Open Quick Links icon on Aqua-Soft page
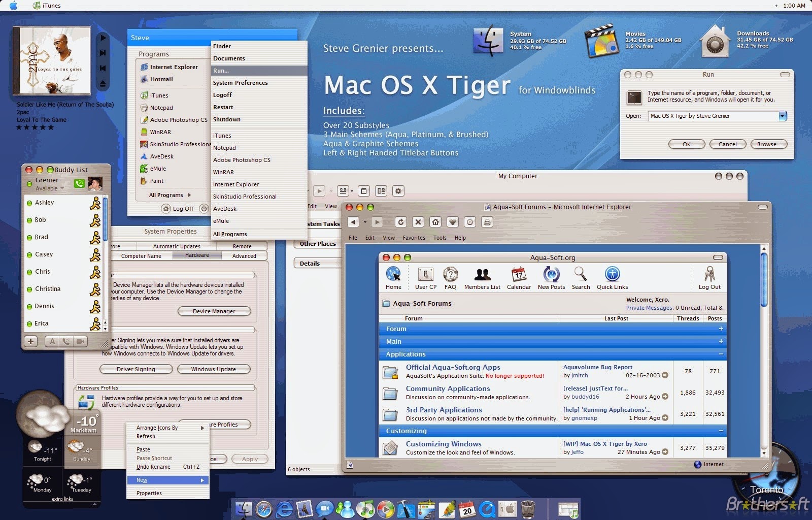 613,274
